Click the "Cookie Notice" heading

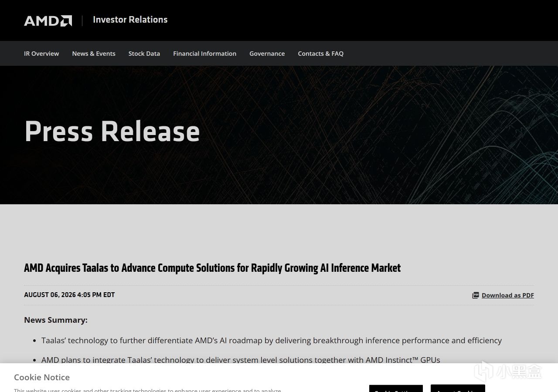(42, 377)
